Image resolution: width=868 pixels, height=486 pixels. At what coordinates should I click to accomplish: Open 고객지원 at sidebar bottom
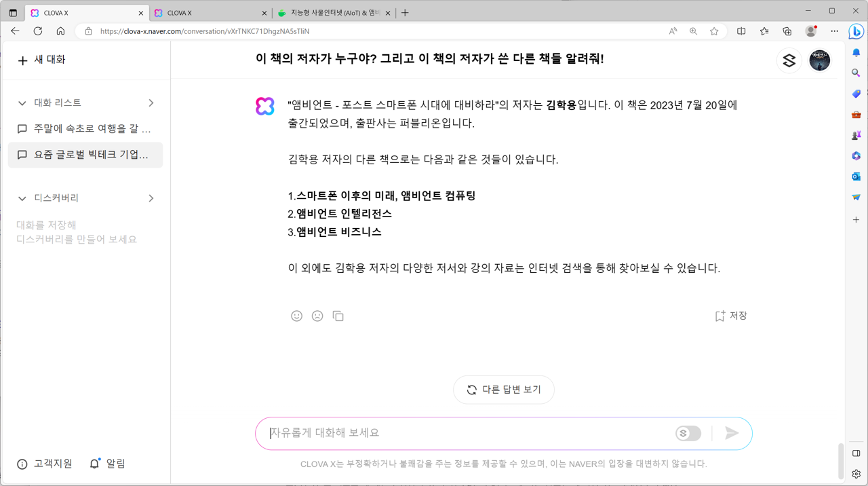(45, 464)
